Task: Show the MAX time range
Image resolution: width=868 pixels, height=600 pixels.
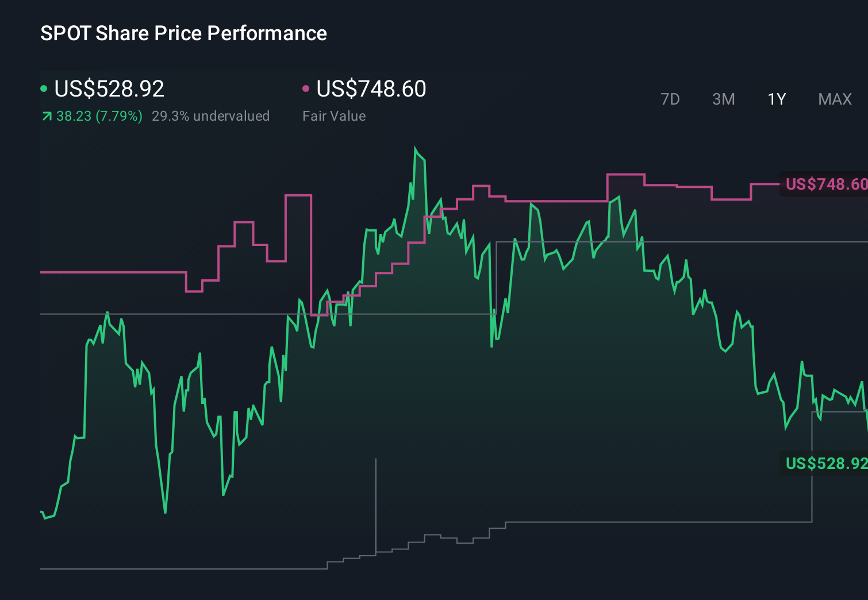Action: tap(835, 99)
